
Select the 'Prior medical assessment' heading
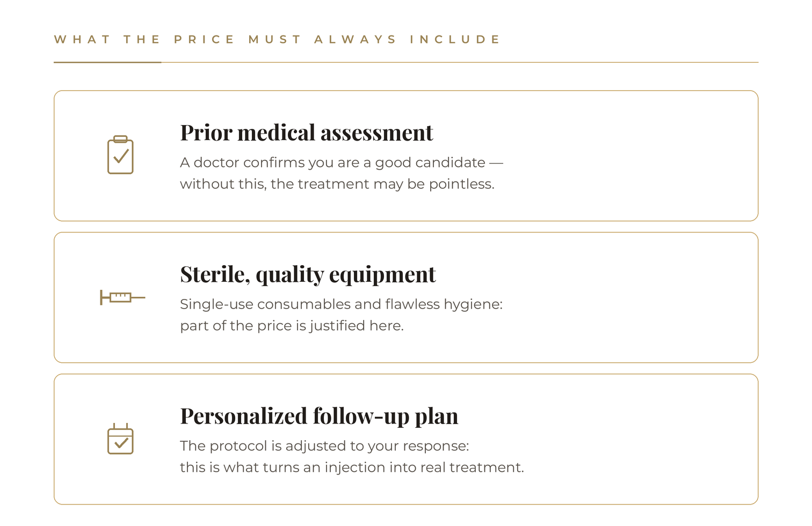click(x=306, y=133)
